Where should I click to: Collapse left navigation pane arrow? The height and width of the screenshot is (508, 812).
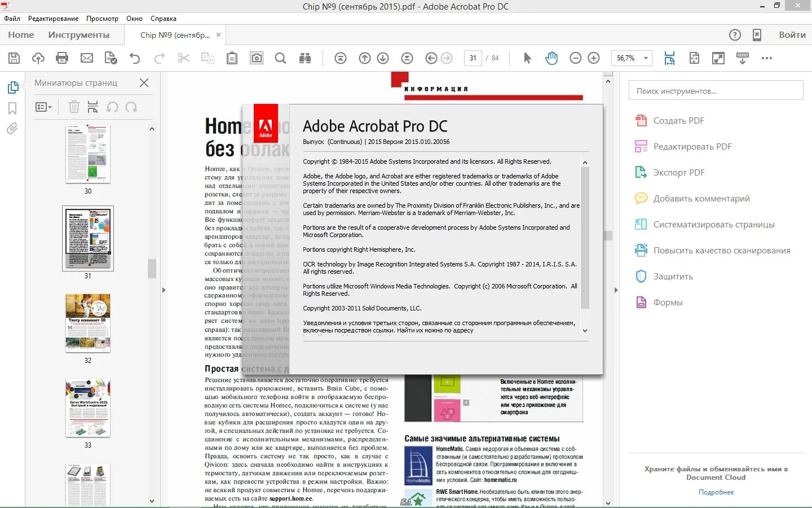click(x=164, y=290)
